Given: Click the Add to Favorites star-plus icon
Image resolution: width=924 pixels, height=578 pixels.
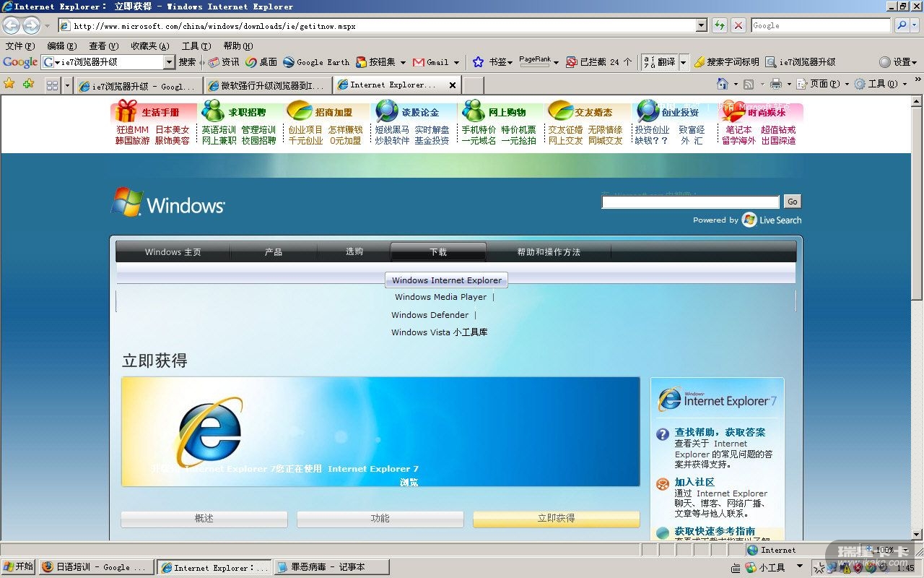Looking at the screenshot, I should pos(28,84).
